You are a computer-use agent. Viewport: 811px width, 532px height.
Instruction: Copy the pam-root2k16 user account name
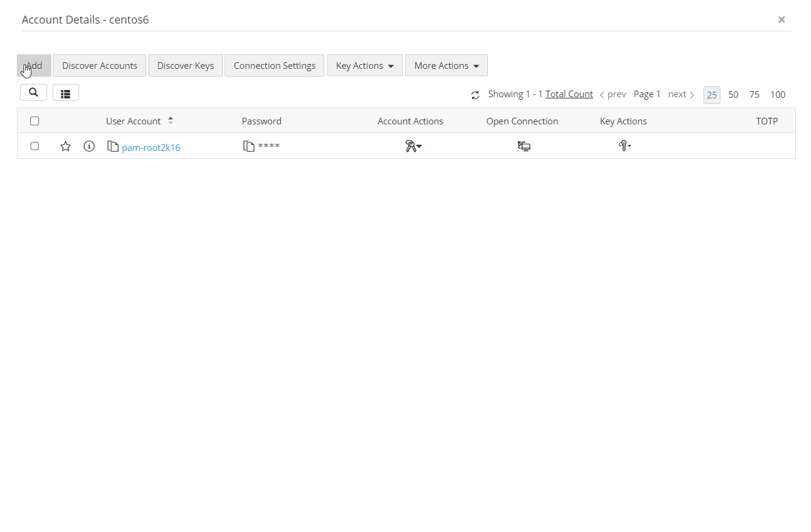click(x=113, y=146)
